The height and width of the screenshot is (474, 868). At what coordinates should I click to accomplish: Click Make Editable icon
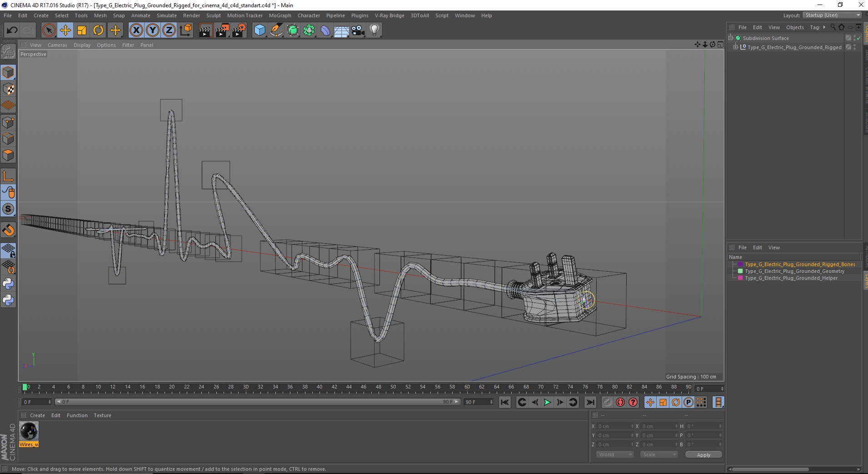click(x=8, y=52)
